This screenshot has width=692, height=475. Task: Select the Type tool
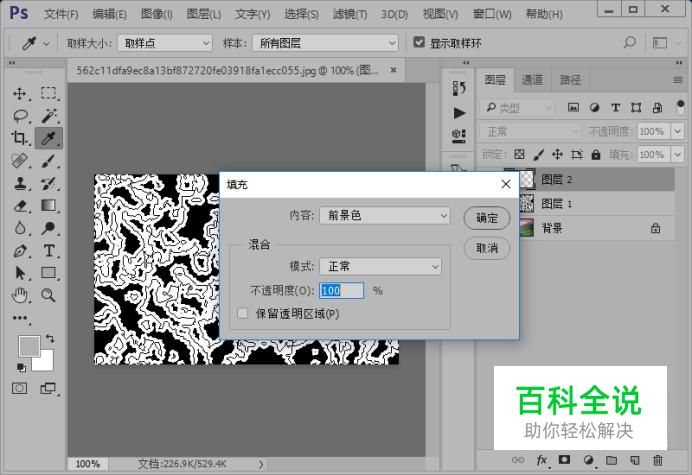tap(49, 251)
